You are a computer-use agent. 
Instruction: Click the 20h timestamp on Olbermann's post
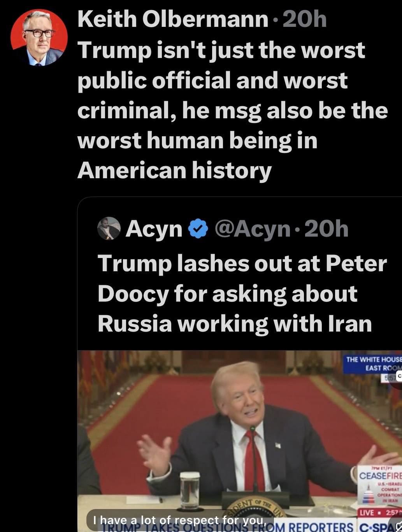click(305, 19)
